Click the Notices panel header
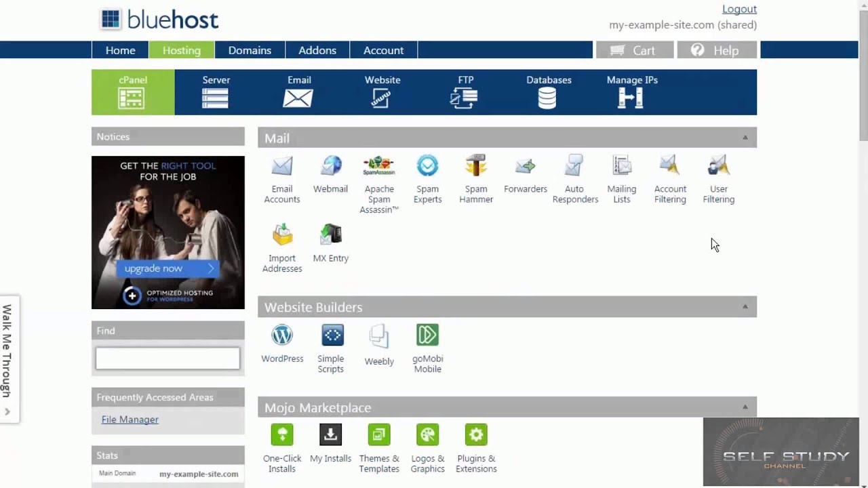868x488 pixels. coord(168,136)
